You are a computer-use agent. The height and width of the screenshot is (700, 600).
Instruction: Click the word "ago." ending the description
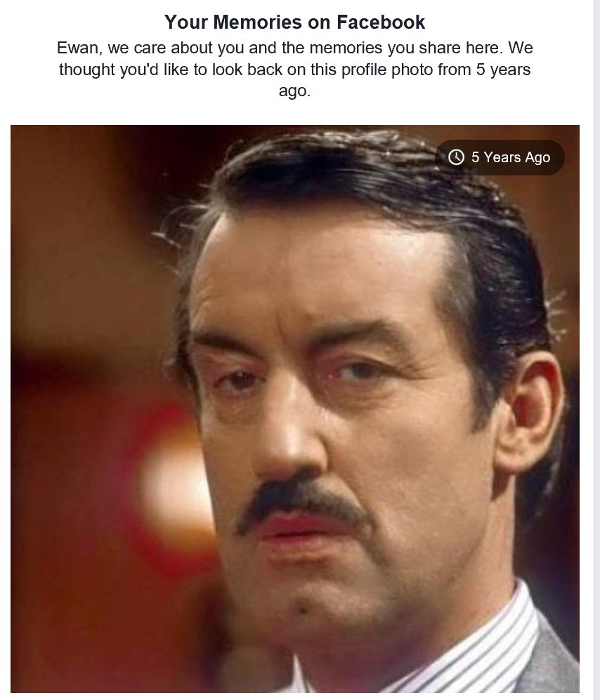(294, 91)
